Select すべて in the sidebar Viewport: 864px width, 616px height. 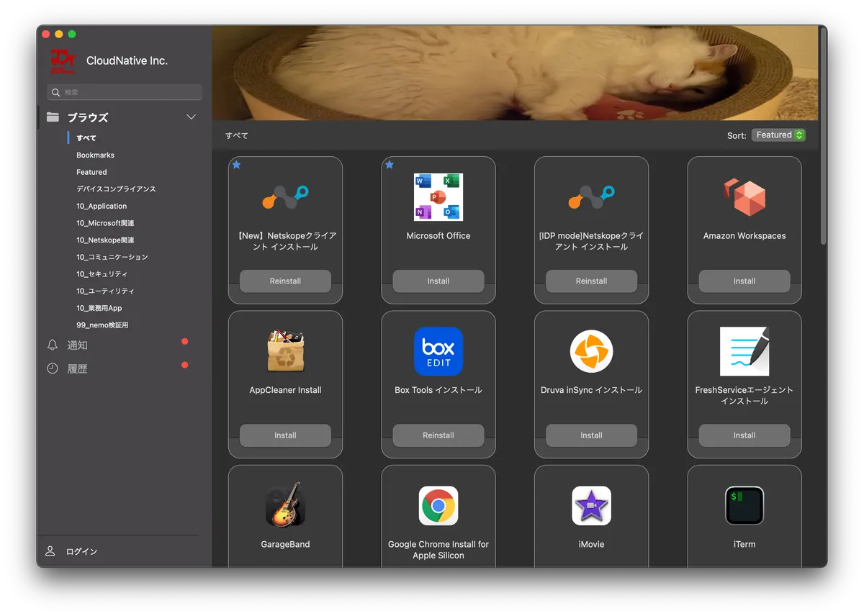tap(86, 138)
